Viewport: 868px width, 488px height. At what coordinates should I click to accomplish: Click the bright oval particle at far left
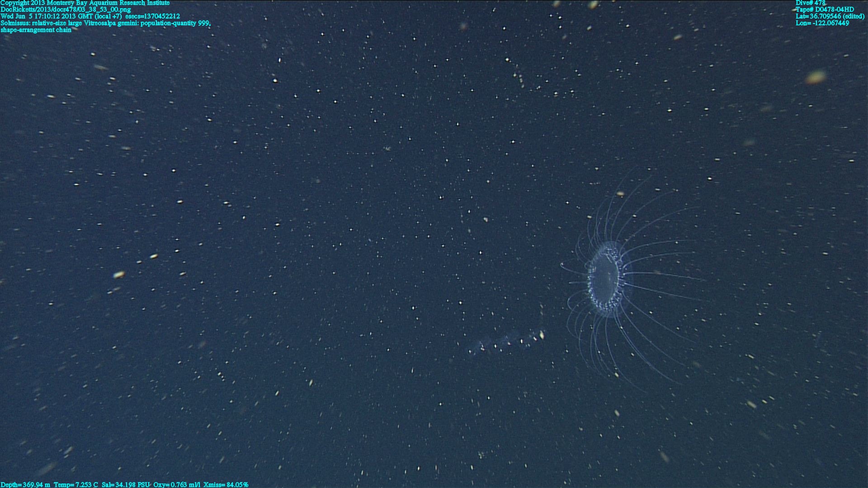point(118,274)
